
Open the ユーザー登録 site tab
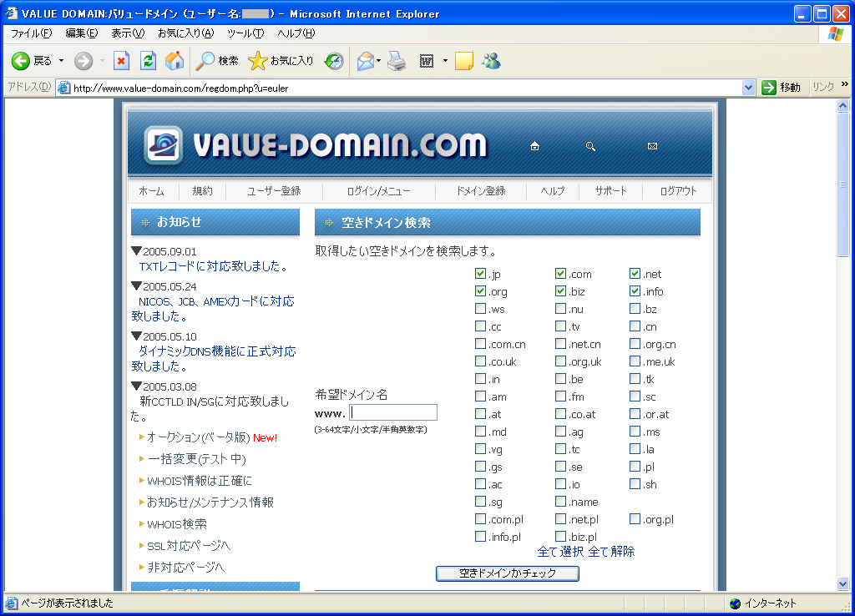[x=274, y=191]
